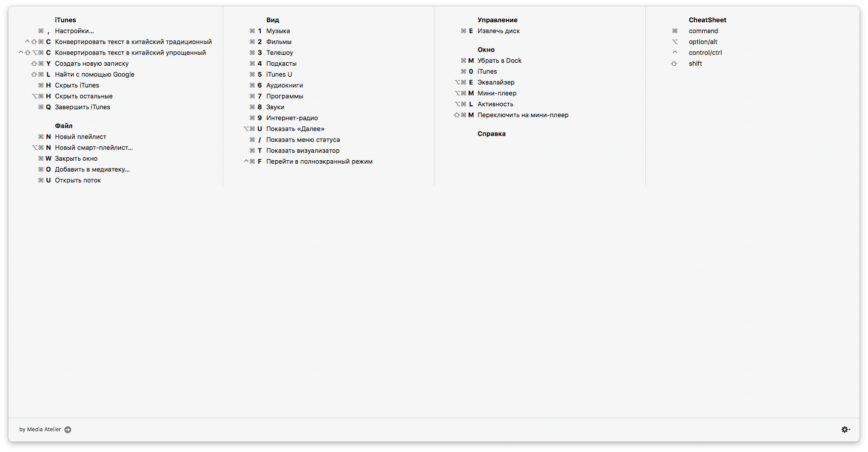This screenshot has width=868, height=452.
Task: Click the option/alt legend label
Action: [x=703, y=42]
